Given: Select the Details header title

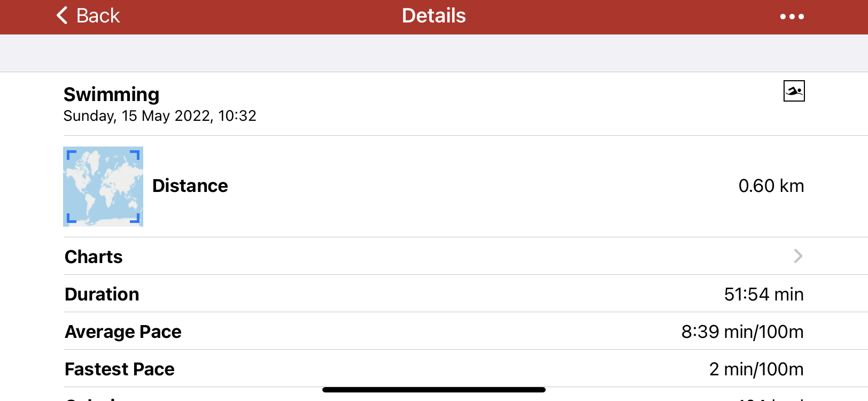Looking at the screenshot, I should pos(433,16).
